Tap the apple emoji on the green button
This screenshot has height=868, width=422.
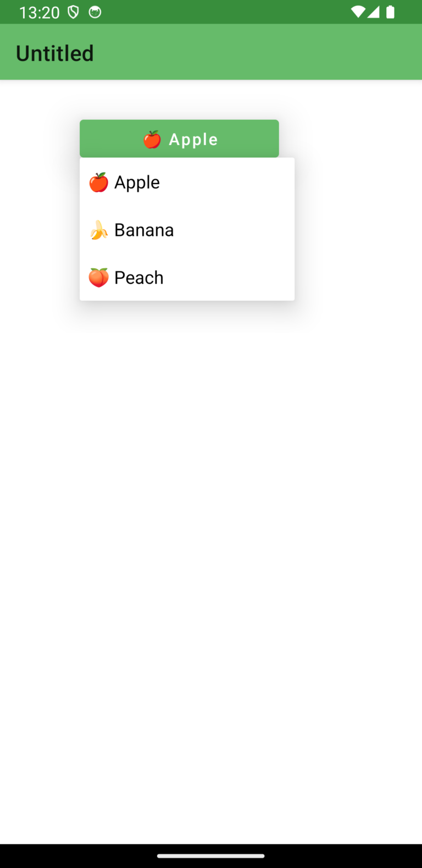tap(152, 140)
